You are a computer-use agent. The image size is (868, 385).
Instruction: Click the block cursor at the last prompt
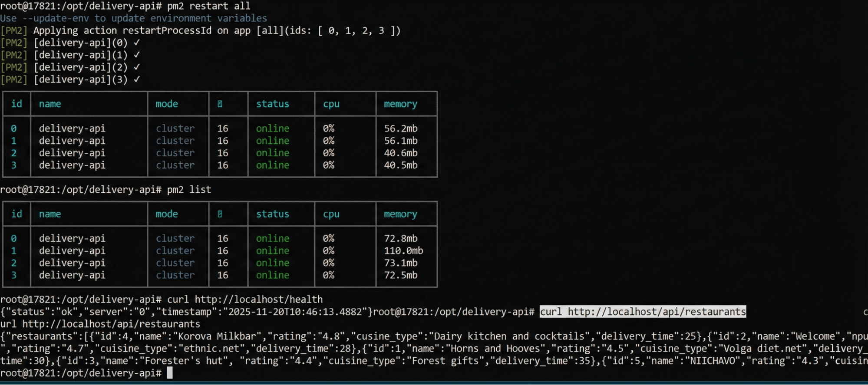click(x=170, y=373)
